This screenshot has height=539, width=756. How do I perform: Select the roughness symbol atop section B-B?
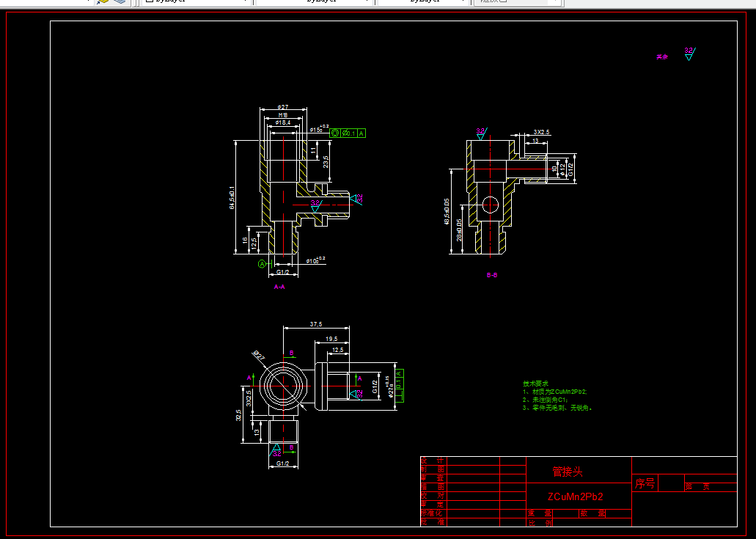(481, 133)
